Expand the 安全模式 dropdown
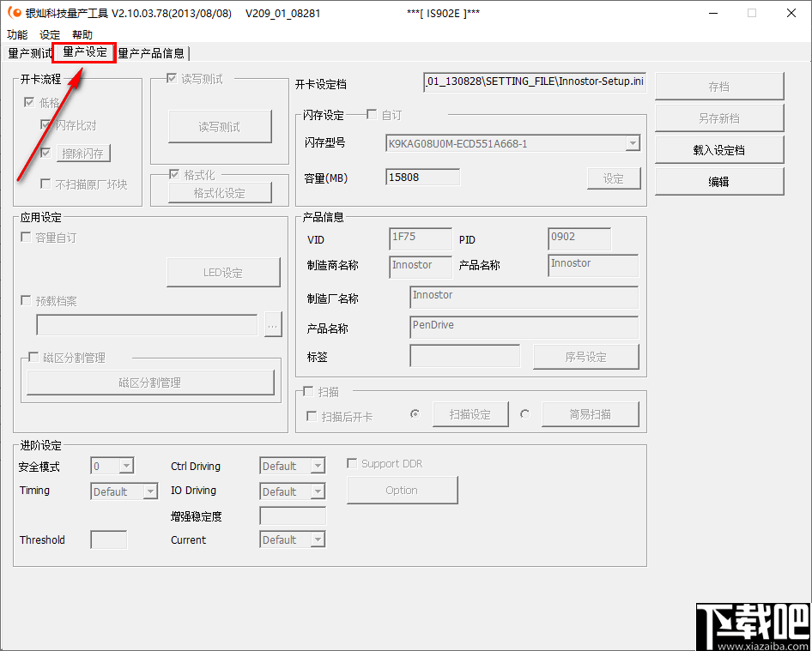 [x=127, y=465]
